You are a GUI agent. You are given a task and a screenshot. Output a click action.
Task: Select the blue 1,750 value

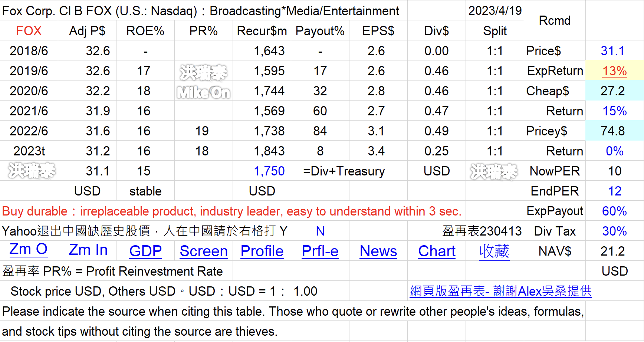[x=269, y=171]
